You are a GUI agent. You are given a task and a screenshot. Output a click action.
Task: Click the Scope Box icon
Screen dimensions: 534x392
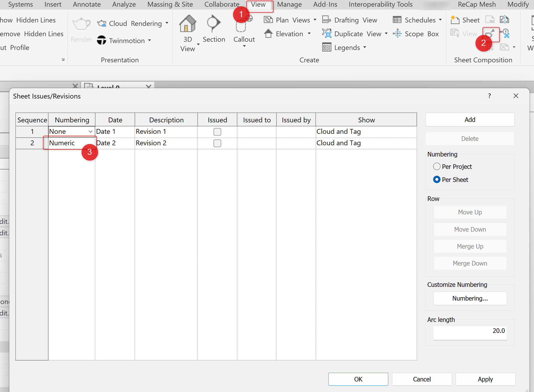(397, 34)
